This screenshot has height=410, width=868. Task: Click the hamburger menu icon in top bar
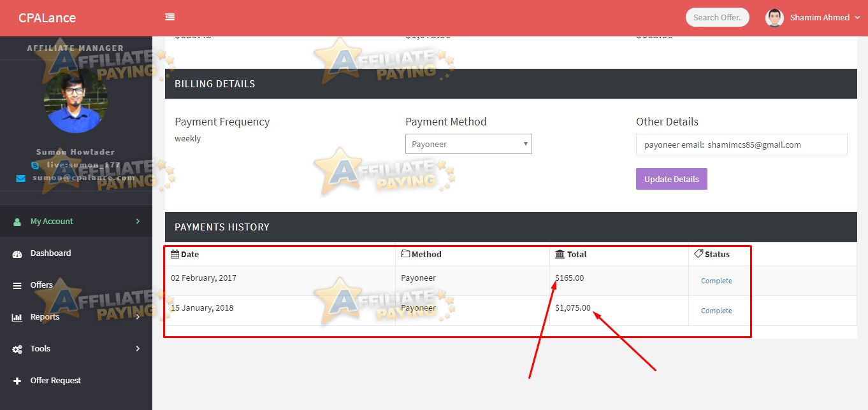click(x=170, y=17)
